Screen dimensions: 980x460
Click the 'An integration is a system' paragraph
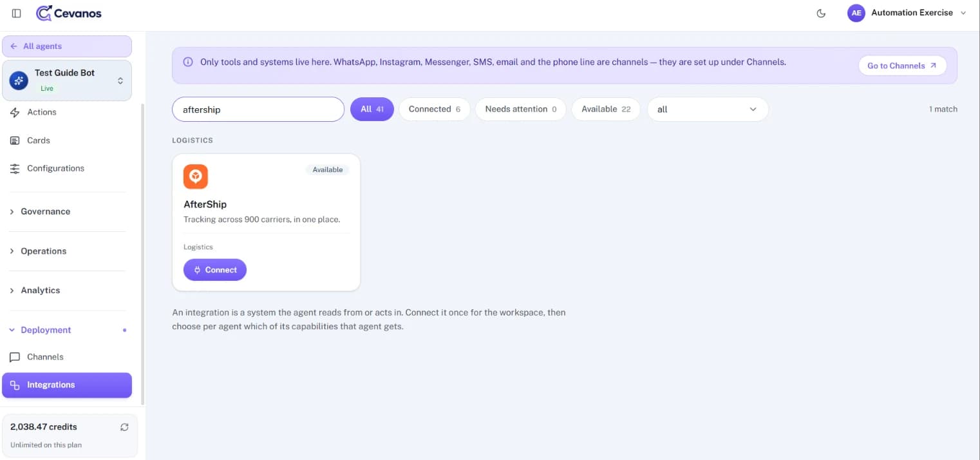(369, 320)
